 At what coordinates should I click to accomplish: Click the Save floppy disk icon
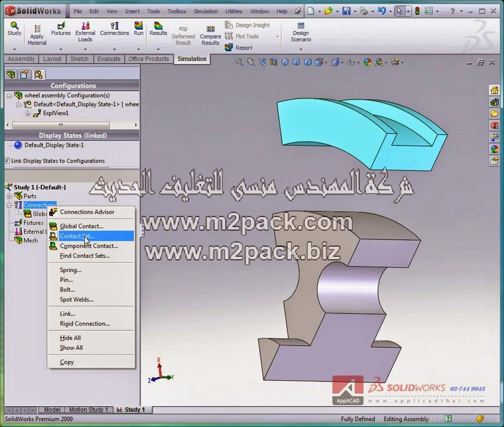(x=346, y=11)
